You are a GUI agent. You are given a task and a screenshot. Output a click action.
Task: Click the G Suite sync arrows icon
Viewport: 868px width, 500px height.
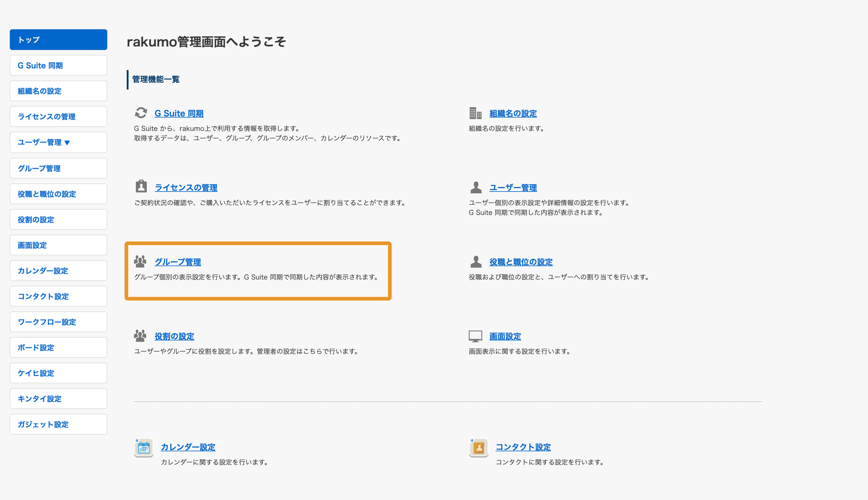pos(141,113)
